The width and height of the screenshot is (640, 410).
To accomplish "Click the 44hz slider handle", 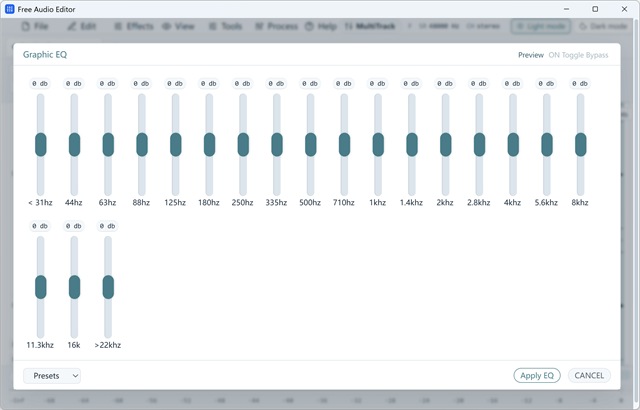I will (x=74, y=144).
